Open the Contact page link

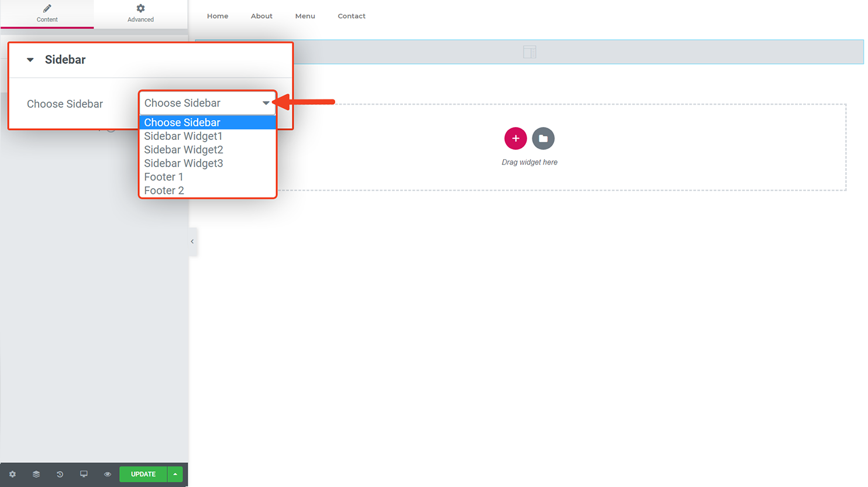[x=352, y=16]
